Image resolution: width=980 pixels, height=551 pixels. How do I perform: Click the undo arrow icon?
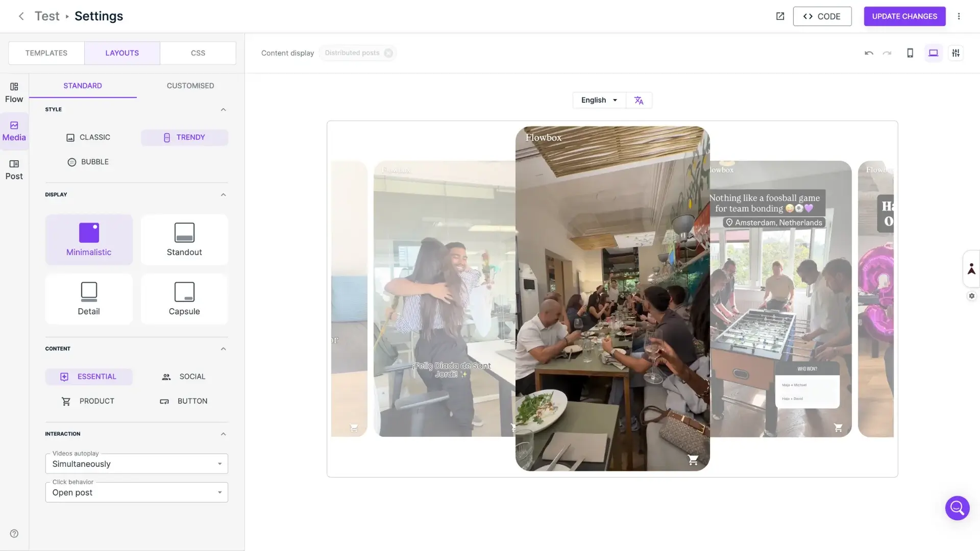click(869, 53)
